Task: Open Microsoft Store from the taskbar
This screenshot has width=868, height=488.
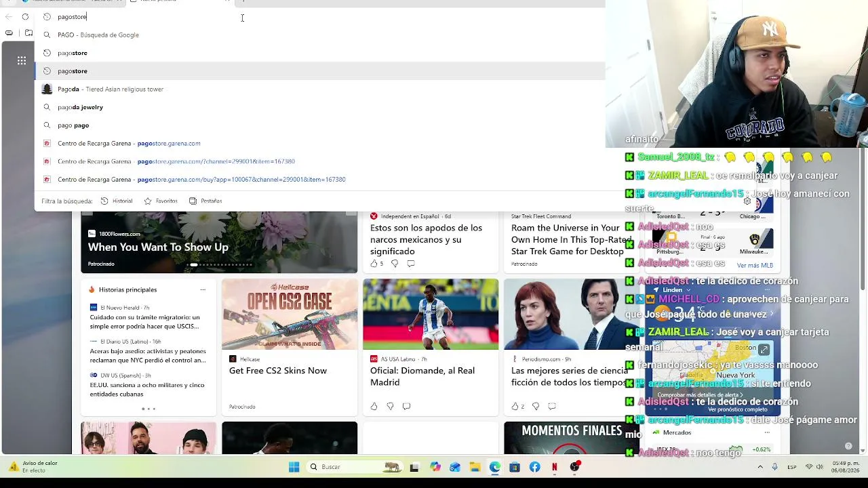Action: (x=515, y=467)
